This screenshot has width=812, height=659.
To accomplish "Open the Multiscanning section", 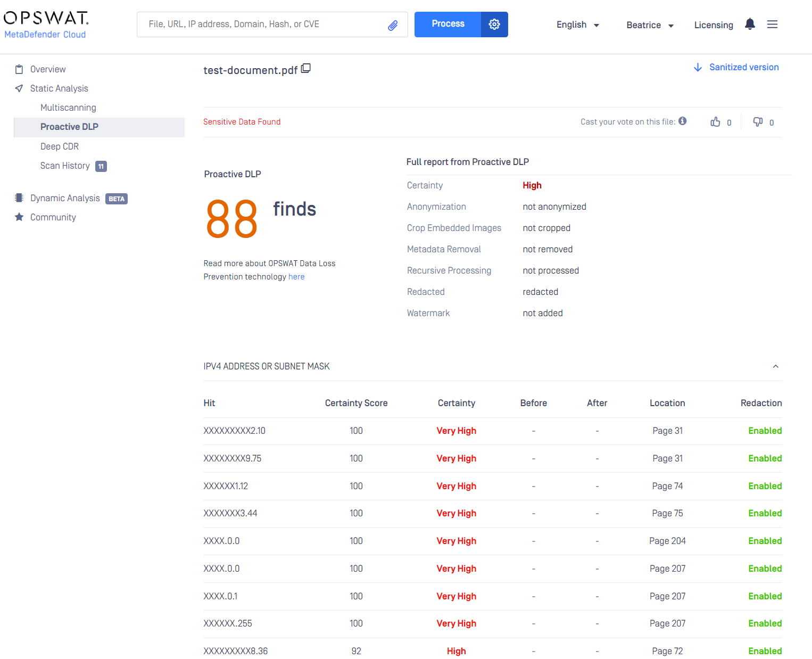I will [68, 108].
